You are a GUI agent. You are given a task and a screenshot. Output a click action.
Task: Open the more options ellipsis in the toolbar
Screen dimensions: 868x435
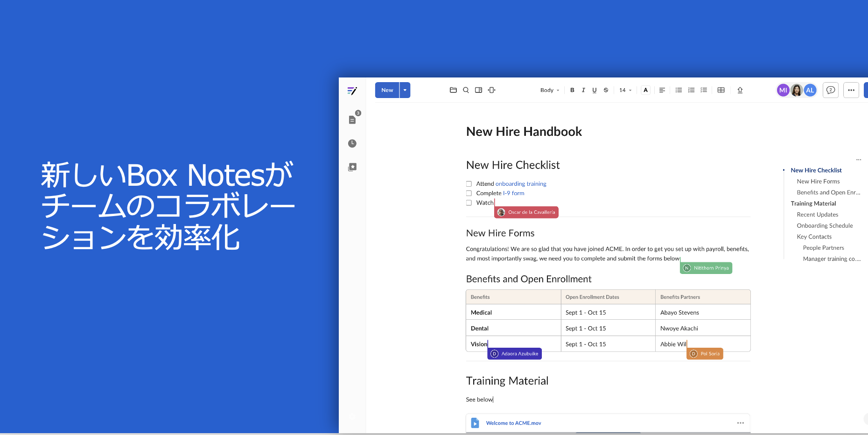tap(851, 90)
